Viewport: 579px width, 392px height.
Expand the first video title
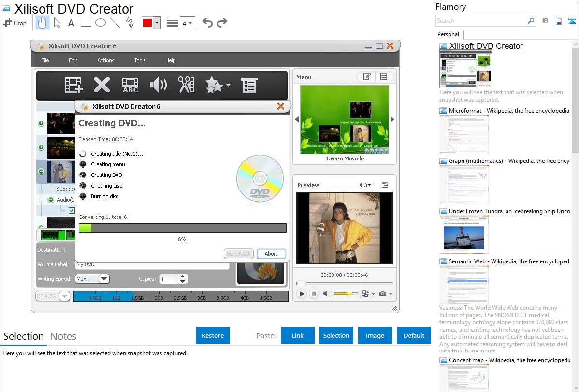pyautogui.click(x=42, y=123)
